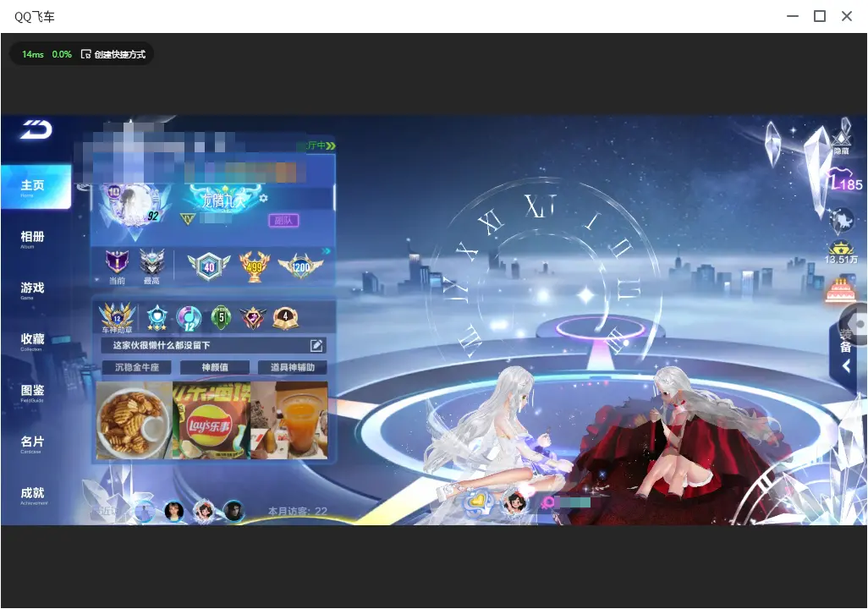Open the 主页 home tab
868x609 pixels.
(x=36, y=187)
